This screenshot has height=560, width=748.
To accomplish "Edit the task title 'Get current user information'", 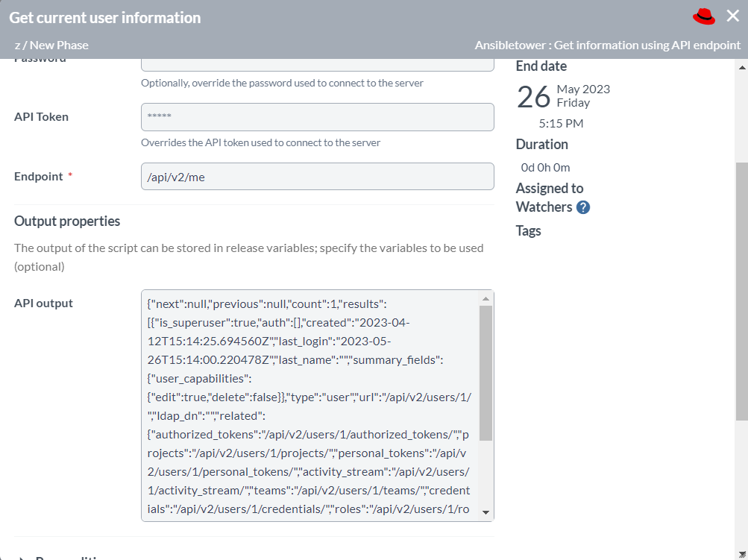I will click(104, 16).
